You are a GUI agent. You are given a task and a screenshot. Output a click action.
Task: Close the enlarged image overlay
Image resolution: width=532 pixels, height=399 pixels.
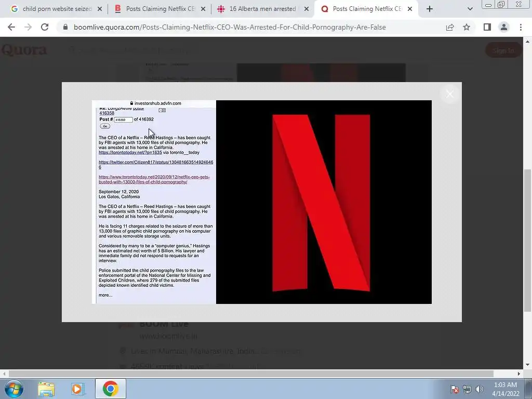[449, 94]
